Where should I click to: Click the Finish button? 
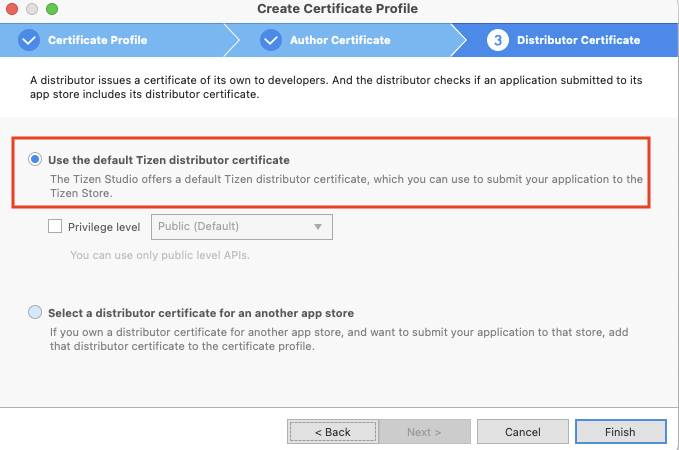pyautogui.click(x=621, y=432)
